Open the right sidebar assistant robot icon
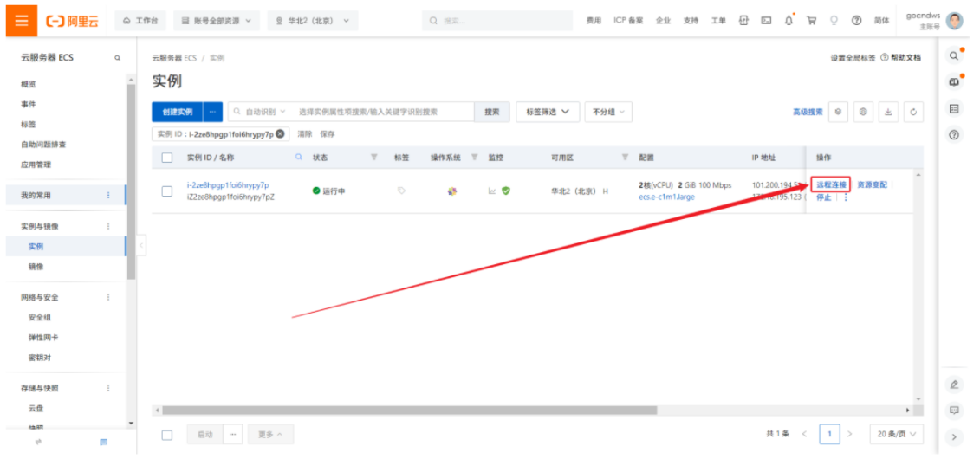980x472 pixels. pyautogui.click(x=954, y=81)
